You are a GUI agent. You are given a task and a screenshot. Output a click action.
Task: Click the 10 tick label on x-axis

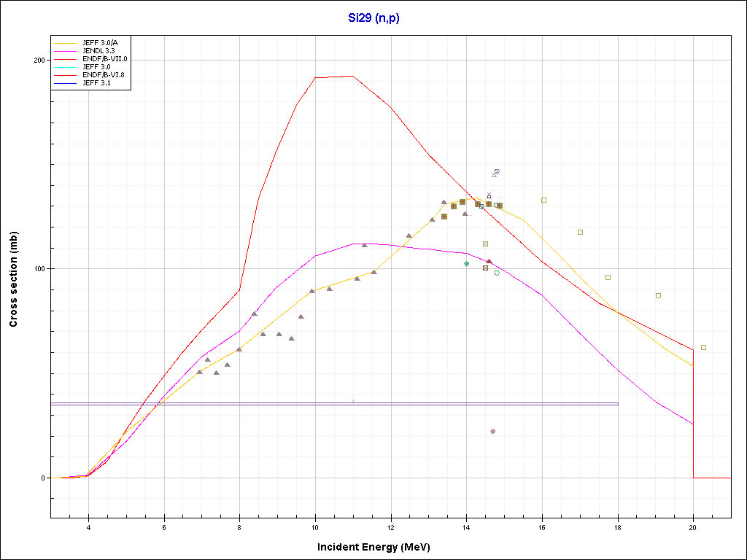click(315, 527)
